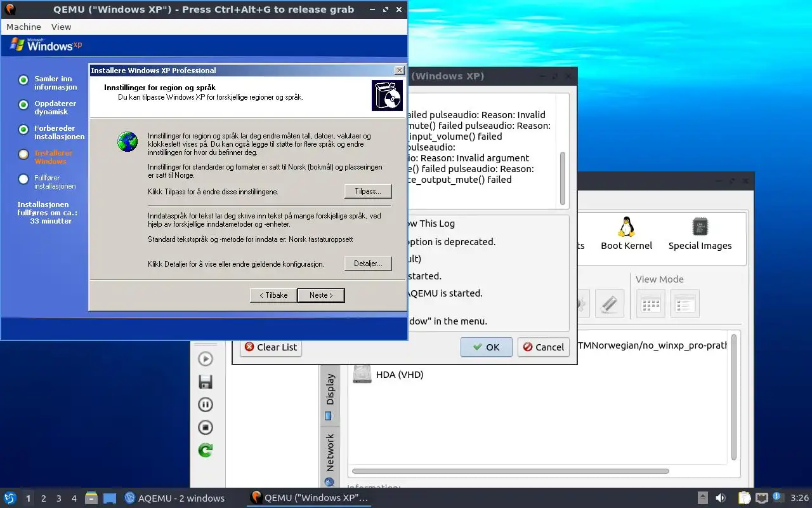Open the Machine menu in QEMU

pyautogui.click(x=23, y=27)
